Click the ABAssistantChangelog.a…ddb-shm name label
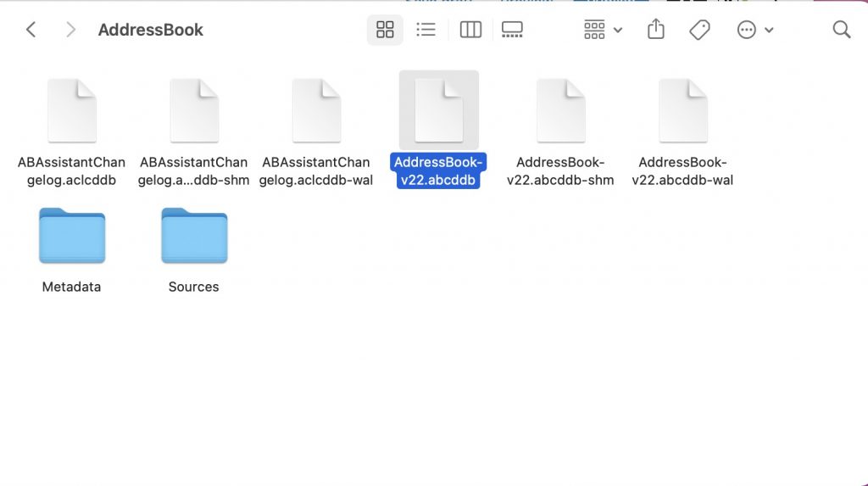This screenshot has height=486, width=868. point(193,170)
